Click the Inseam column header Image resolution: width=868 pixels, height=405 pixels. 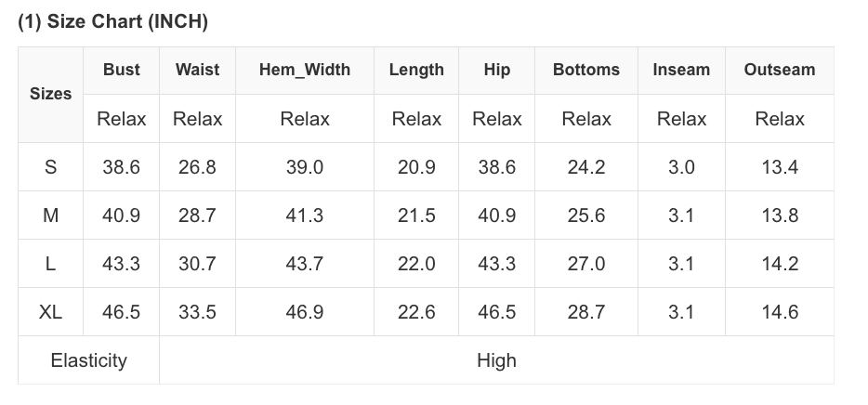coord(681,71)
